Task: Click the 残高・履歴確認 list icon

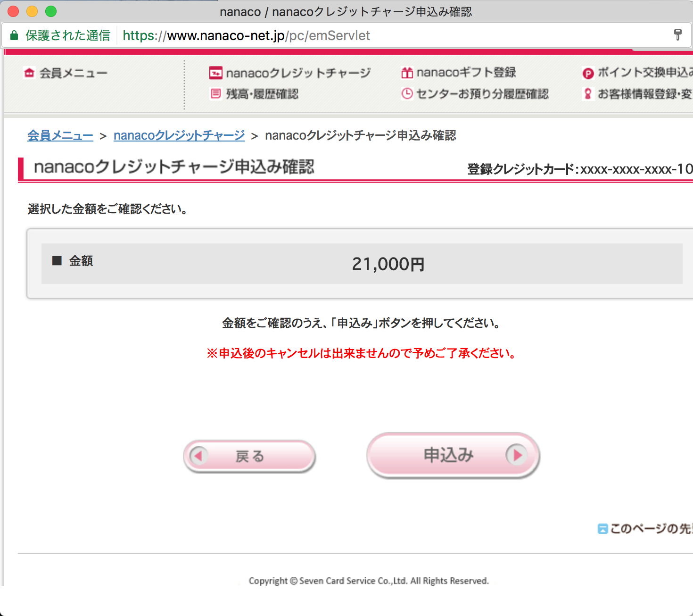Action: click(x=215, y=93)
